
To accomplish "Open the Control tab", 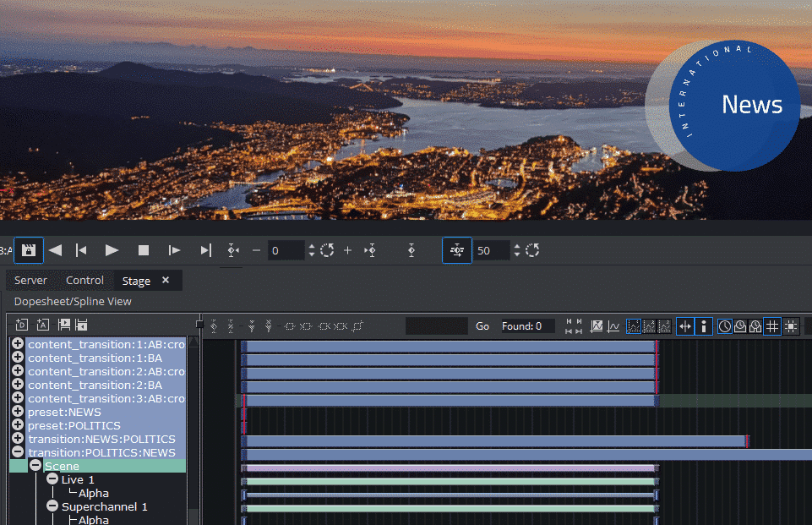I will pos(84,281).
